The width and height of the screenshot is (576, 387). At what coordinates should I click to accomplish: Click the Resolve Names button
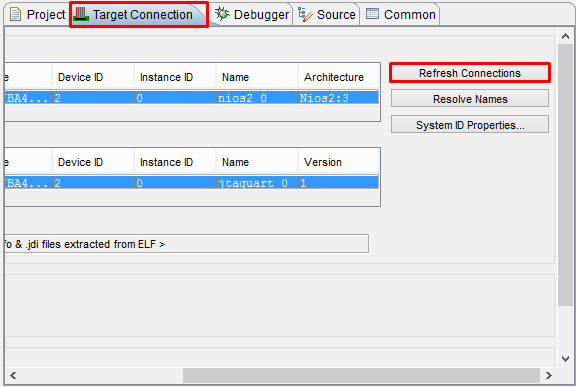tap(470, 99)
